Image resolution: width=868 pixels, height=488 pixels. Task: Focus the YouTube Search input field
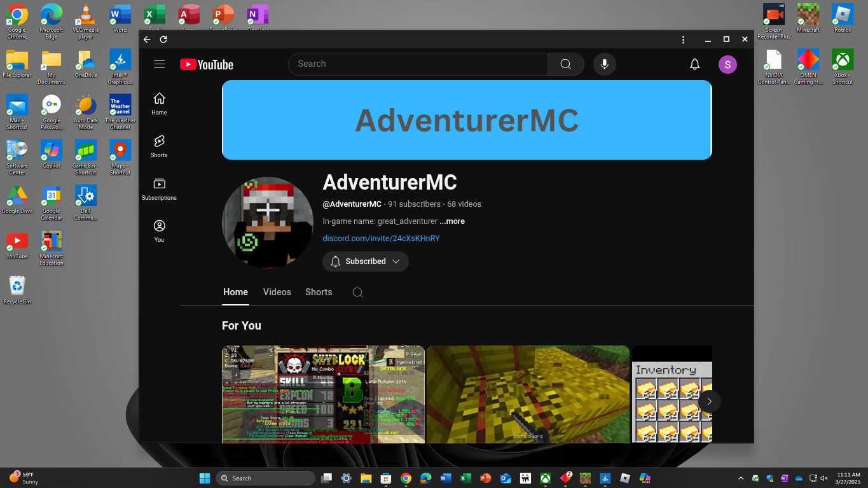pyautogui.click(x=418, y=64)
